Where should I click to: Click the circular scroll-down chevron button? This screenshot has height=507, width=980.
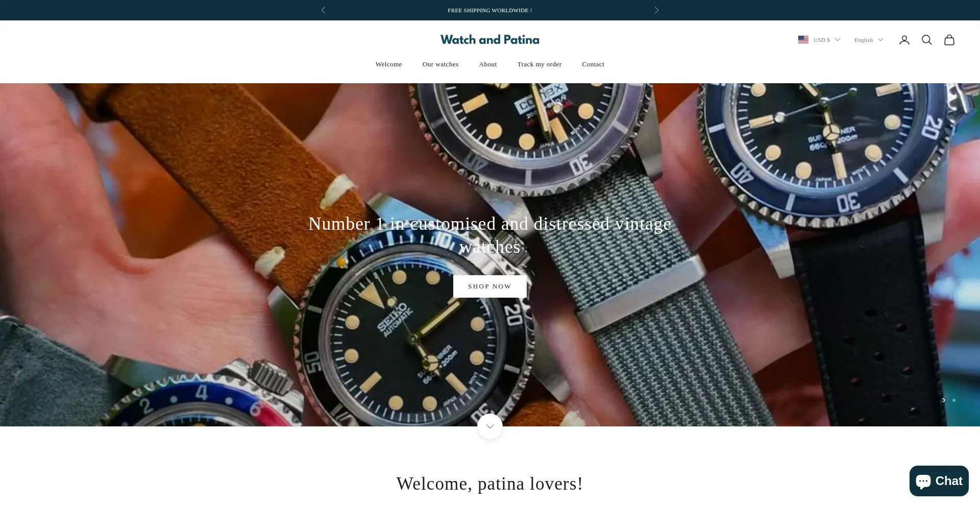coord(489,426)
